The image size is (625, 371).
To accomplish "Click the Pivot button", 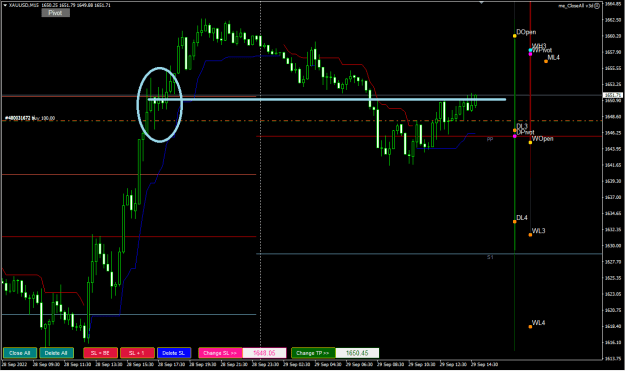I will 55,13.
